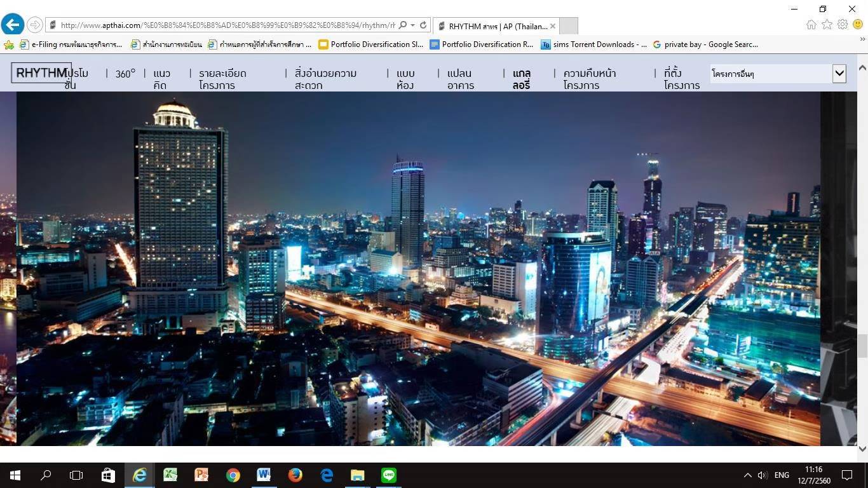Open Internet Explorer settings gear icon
Viewport: 868px width, 488px height.
[x=843, y=25]
